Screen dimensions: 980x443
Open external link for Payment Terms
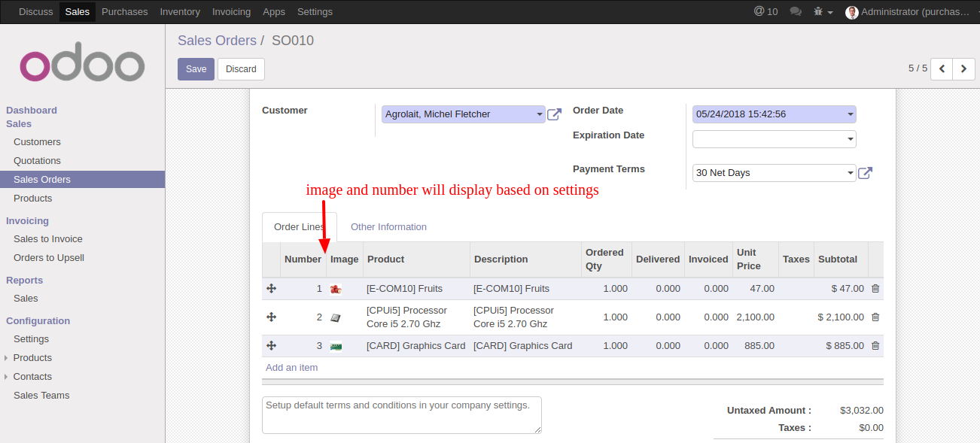(x=866, y=173)
